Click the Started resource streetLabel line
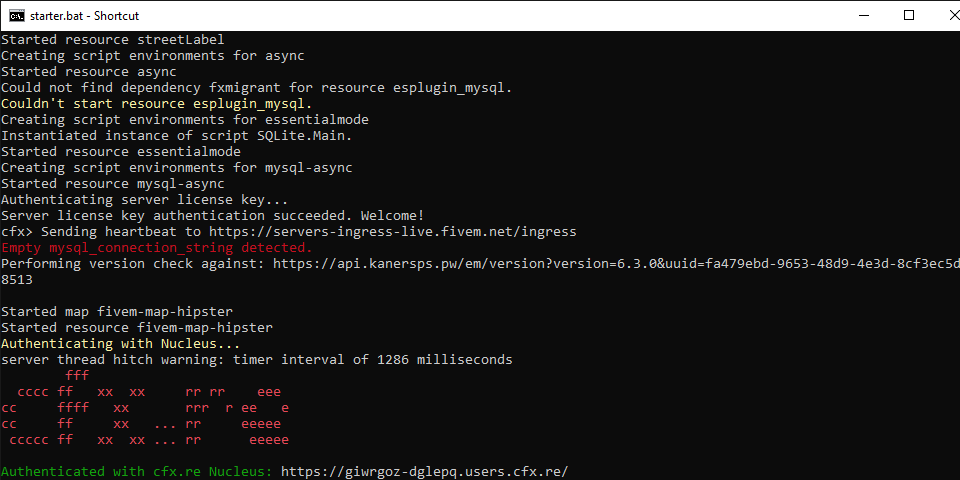Viewport: 960px width, 480px height. [113, 40]
